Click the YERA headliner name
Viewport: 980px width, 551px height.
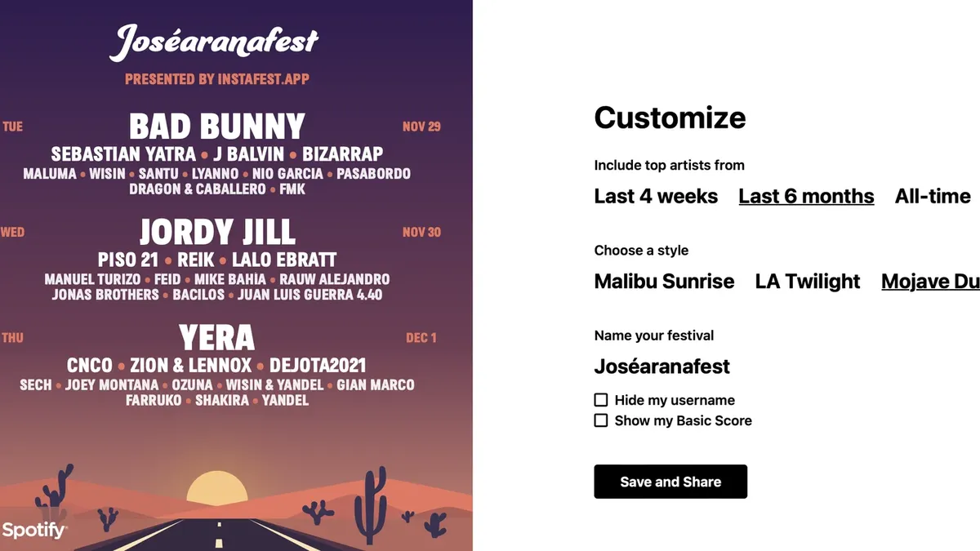[x=217, y=338]
